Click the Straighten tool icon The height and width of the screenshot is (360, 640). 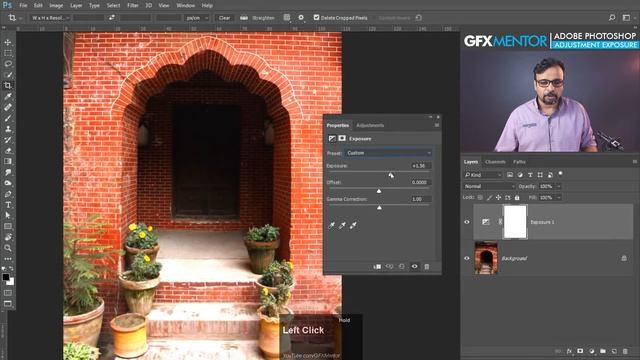click(244, 18)
